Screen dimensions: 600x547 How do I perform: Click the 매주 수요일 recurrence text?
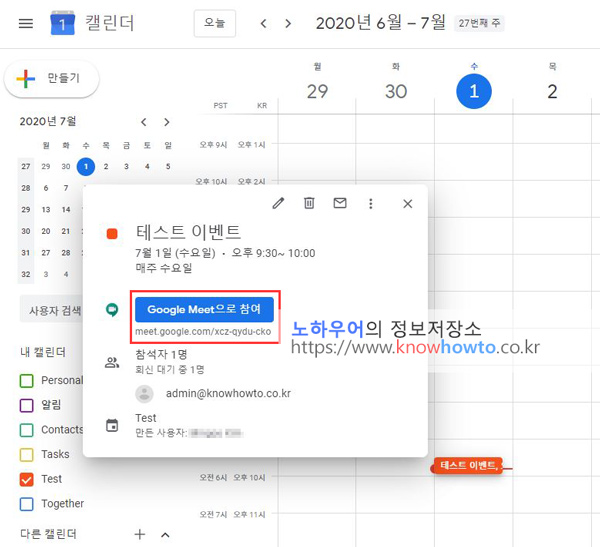pos(164,268)
